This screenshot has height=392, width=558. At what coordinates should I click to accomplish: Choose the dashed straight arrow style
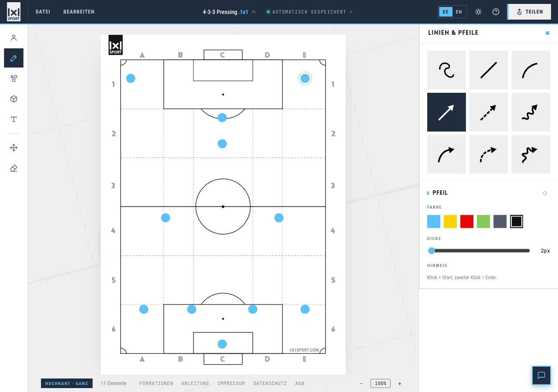489,112
